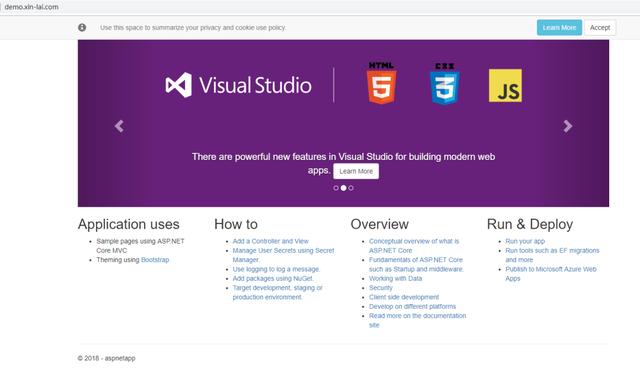The height and width of the screenshot is (374, 640).
Task: Click the Visual Studio logo in banner
Action: [x=238, y=85]
